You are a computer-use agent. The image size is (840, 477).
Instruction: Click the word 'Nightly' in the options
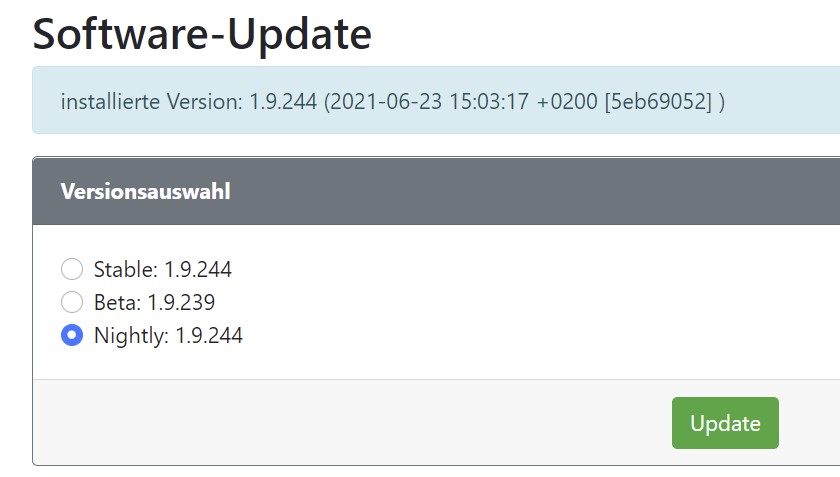coord(130,336)
